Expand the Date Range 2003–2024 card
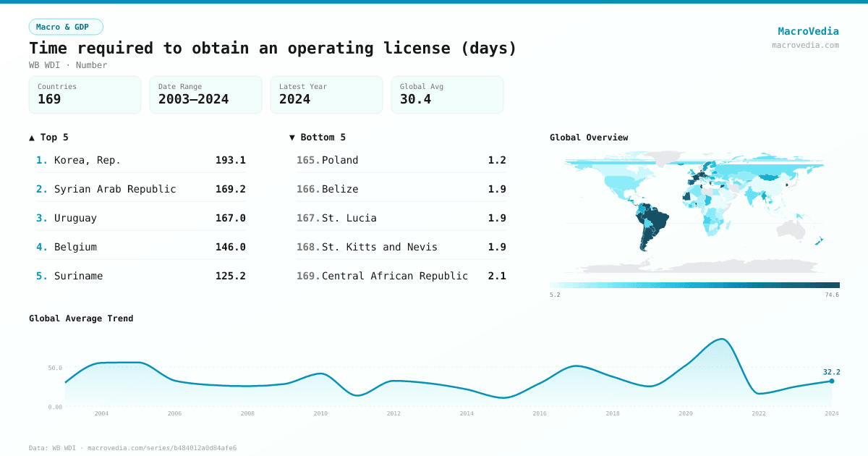868x456 pixels. (x=205, y=94)
